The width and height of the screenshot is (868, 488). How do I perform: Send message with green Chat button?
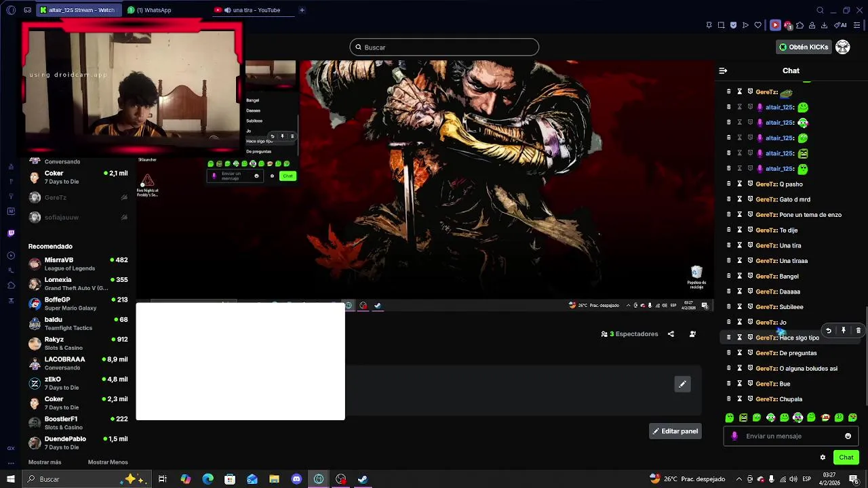tap(846, 457)
